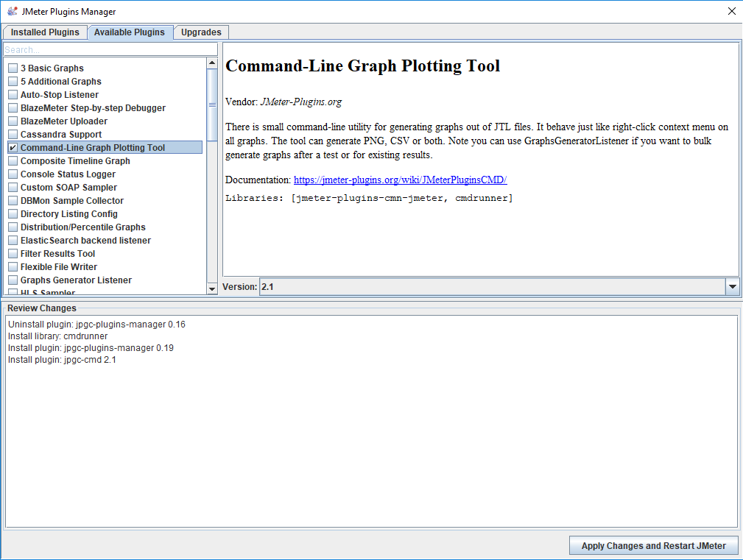Image resolution: width=743 pixels, height=560 pixels.
Task: Click the Libraries jmeter-plugins-cmn-jmeter line
Action: coord(369,199)
